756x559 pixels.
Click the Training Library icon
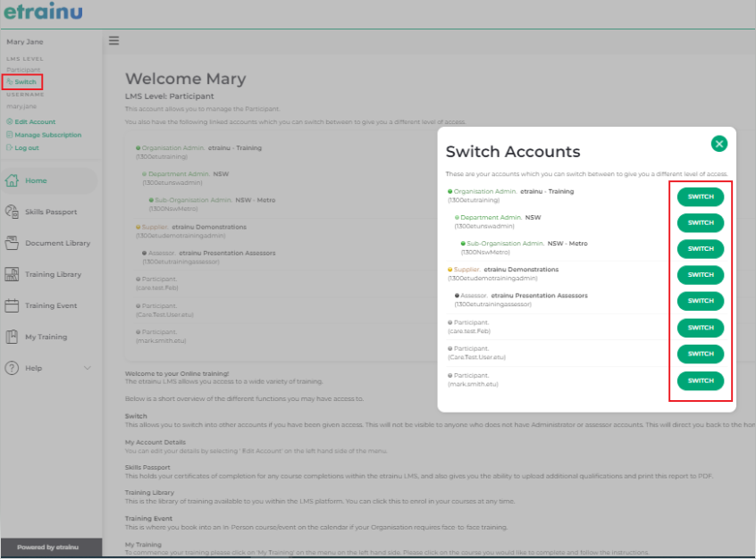(12, 274)
